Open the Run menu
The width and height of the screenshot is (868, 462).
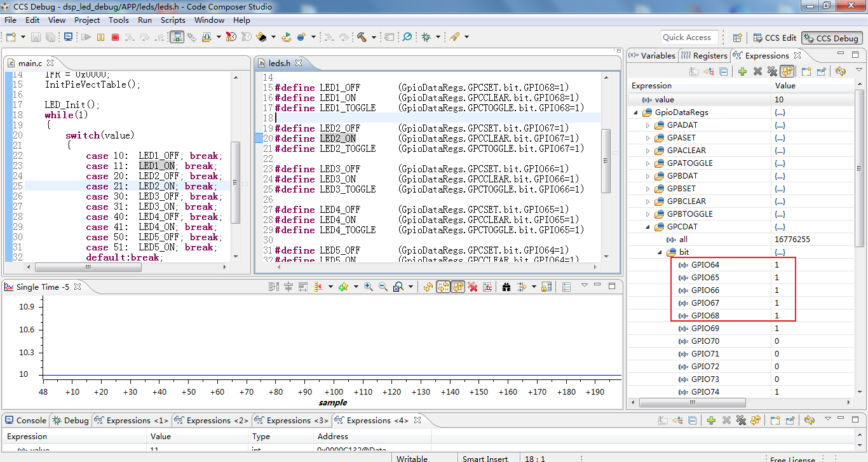[x=145, y=20]
